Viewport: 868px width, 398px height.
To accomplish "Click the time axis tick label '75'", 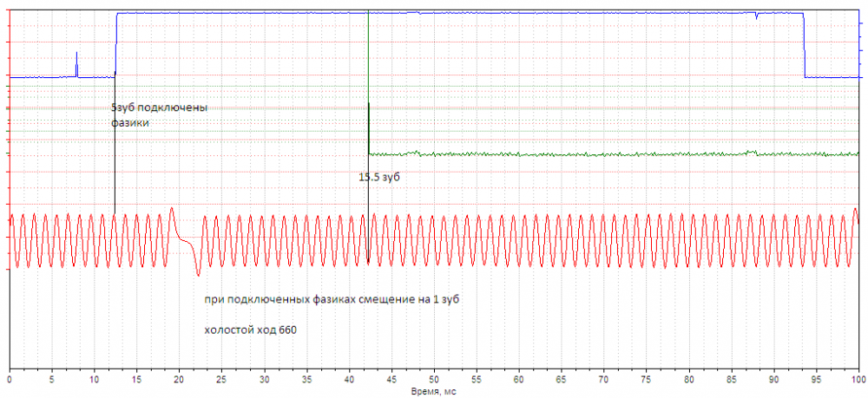I will click(x=646, y=380).
